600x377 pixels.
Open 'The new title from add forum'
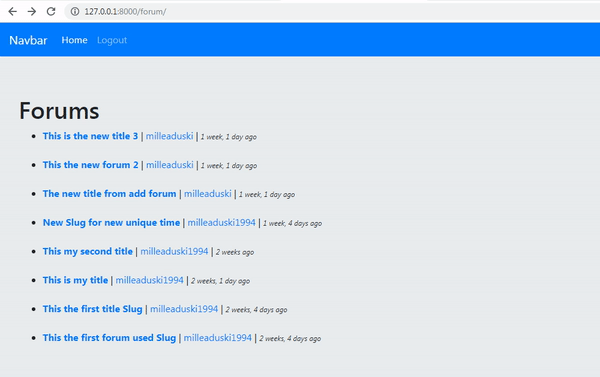click(x=109, y=194)
